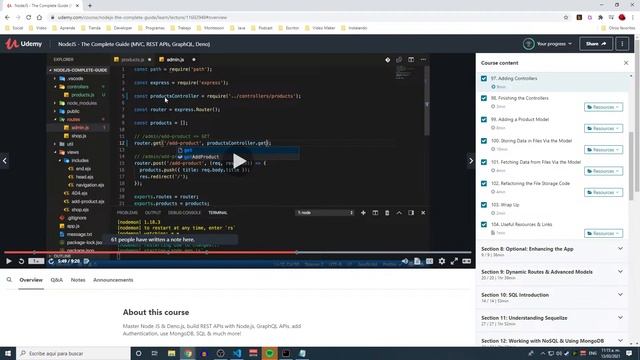The image size is (640, 360).
Task: Go to the next lecture arrow
Action: [471, 161]
